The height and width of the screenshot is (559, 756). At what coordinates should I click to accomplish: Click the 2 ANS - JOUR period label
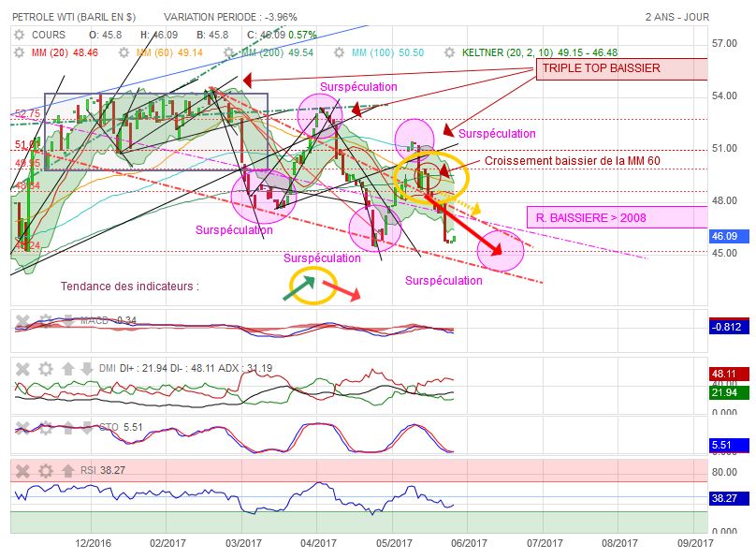677,17
